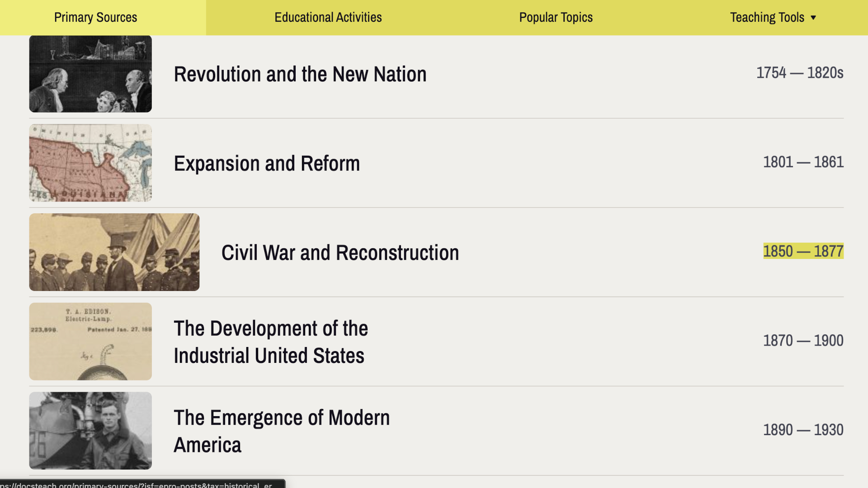Click the 1754 — 1820s date range
Image resolution: width=868 pixels, height=488 pixels.
[800, 73]
